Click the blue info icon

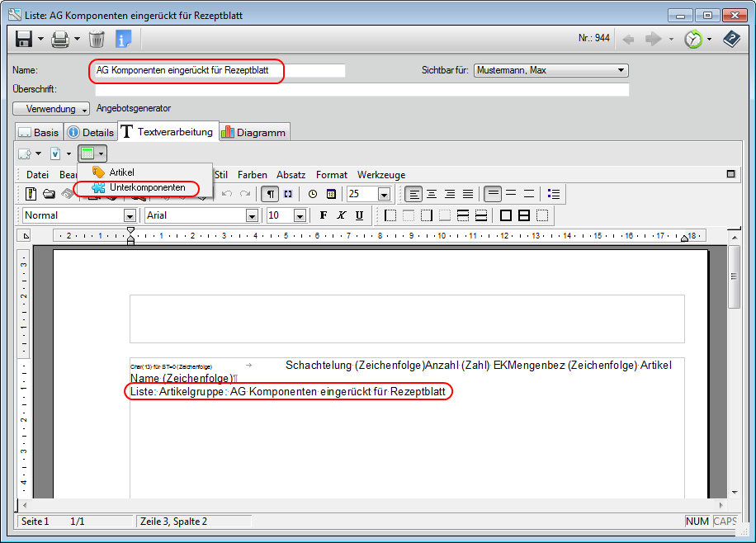[124, 39]
